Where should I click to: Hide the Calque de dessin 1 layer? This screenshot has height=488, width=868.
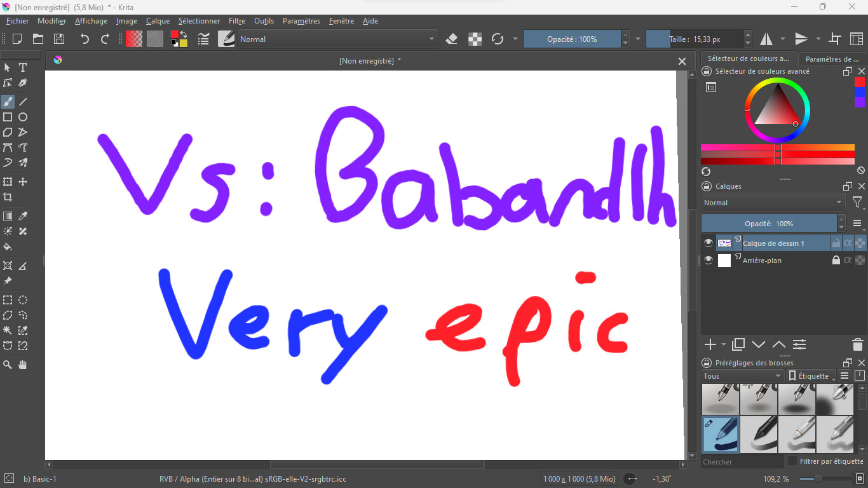pos(709,243)
